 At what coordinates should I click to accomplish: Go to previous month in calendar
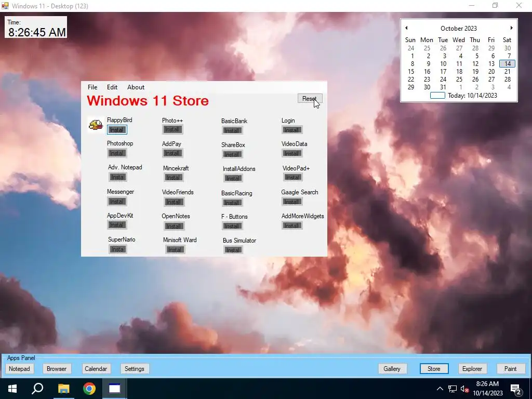pos(406,28)
